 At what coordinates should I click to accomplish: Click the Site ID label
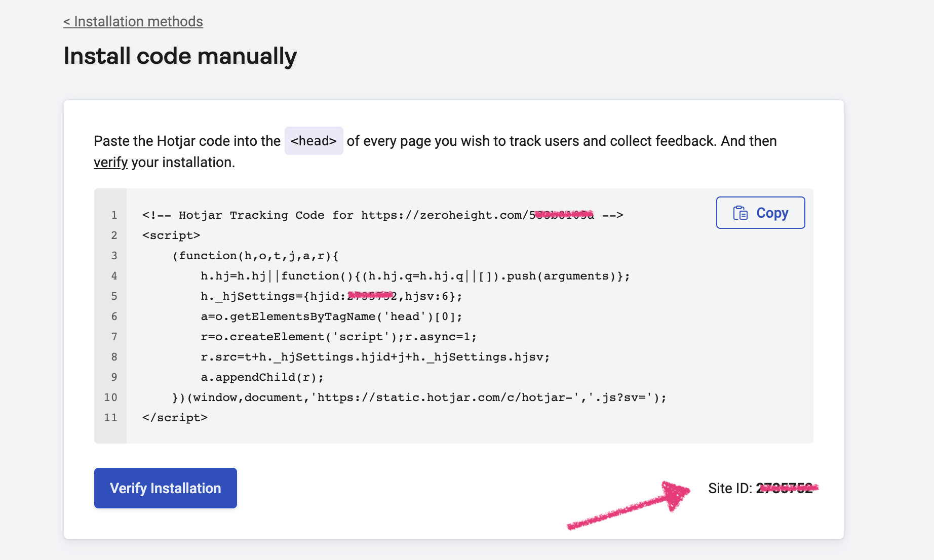pyautogui.click(x=730, y=488)
